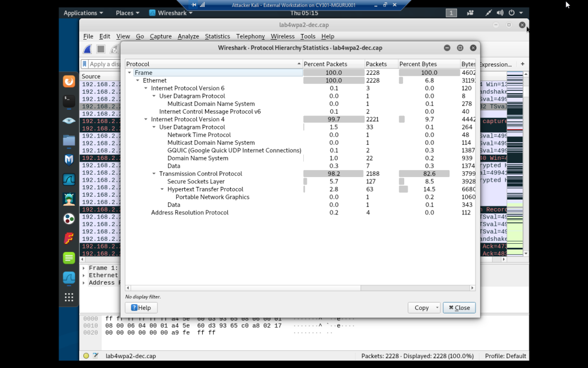588x368 pixels.
Task: Open the Analyze menu
Action: (188, 36)
